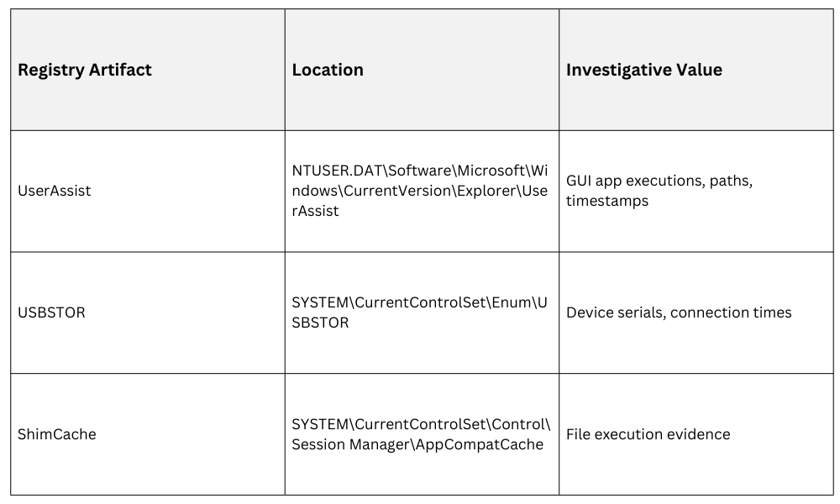Select 'File execution evidence' cell
Image resolution: width=840 pixels, height=504 pixels.
[x=648, y=434]
